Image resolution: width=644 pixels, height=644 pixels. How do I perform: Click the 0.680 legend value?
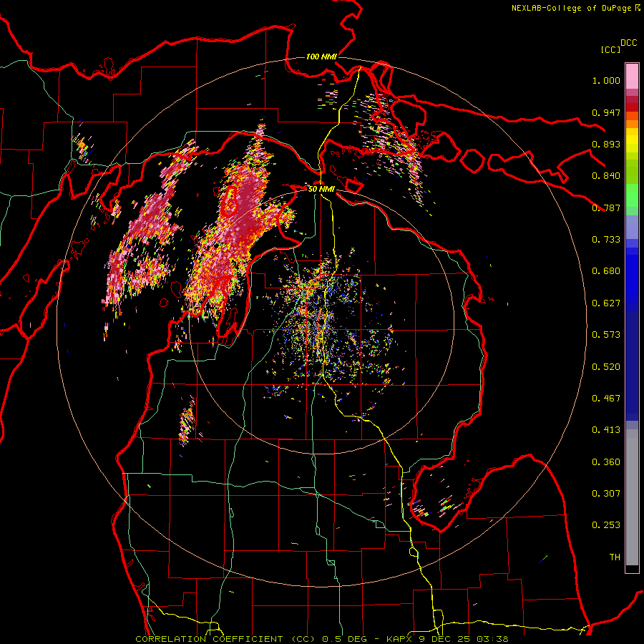pos(606,270)
